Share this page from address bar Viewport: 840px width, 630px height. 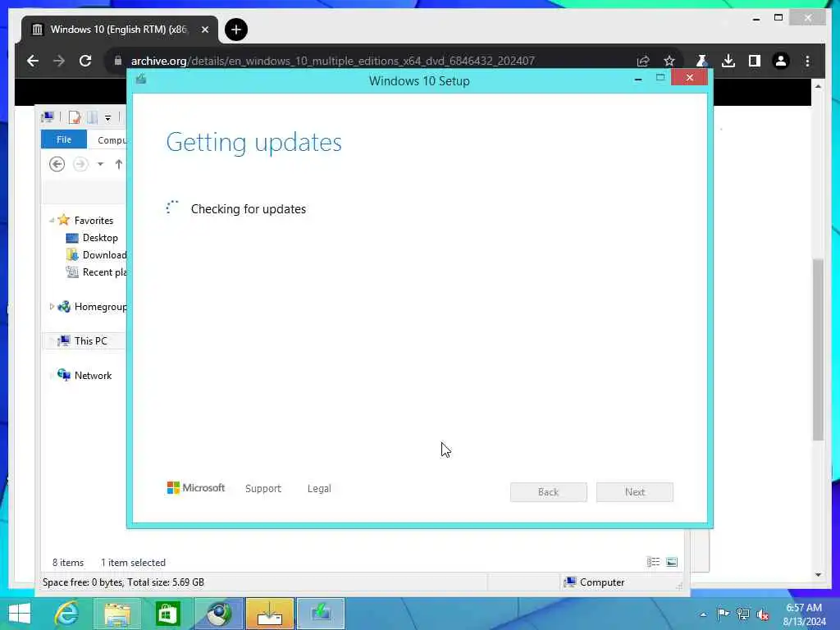[x=643, y=61]
